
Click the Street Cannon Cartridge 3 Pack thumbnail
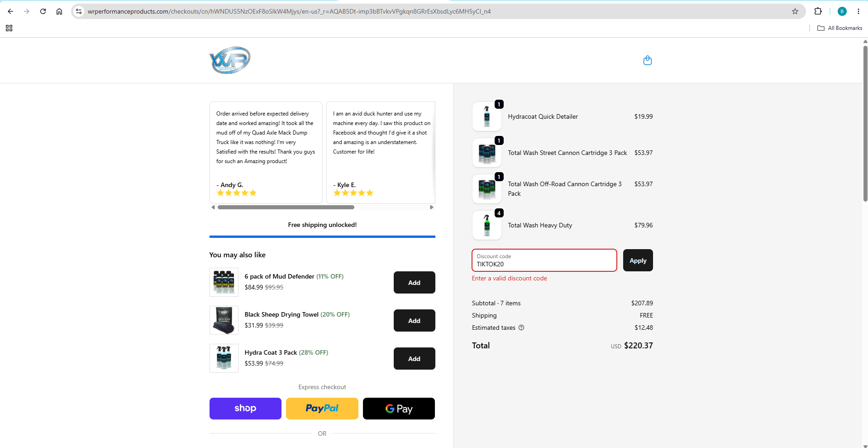coord(487,153)
